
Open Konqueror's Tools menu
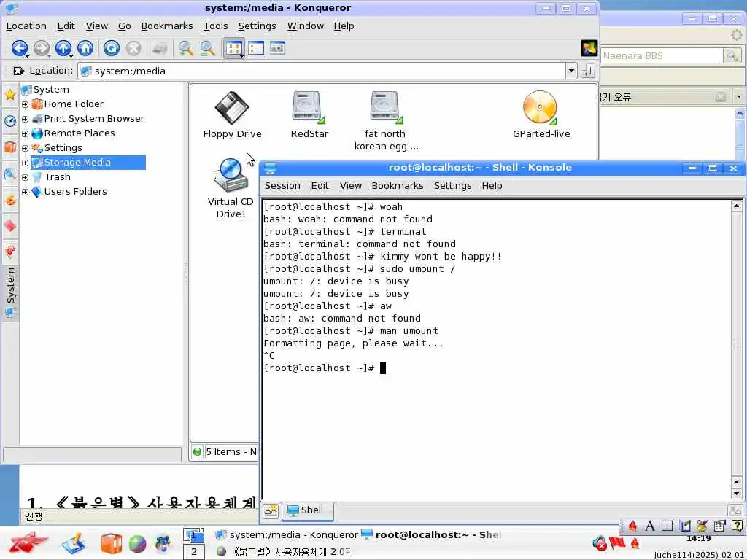pos(215,26)
